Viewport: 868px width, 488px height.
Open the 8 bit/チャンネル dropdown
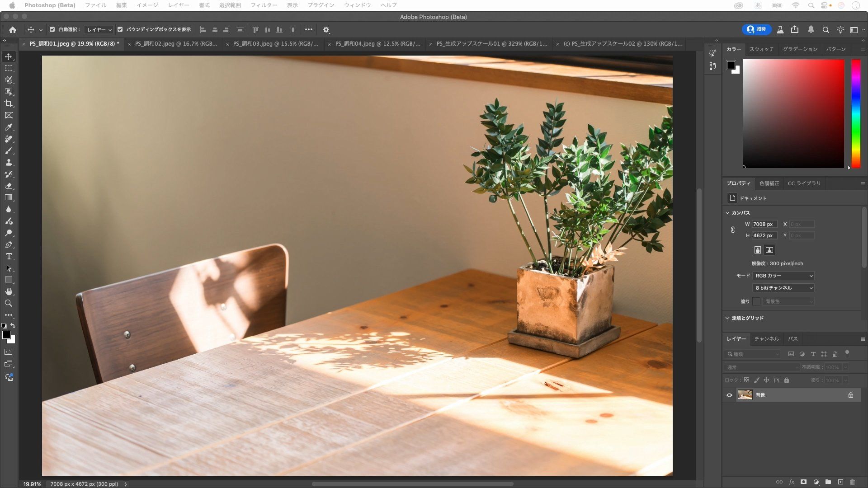point(783,288)
